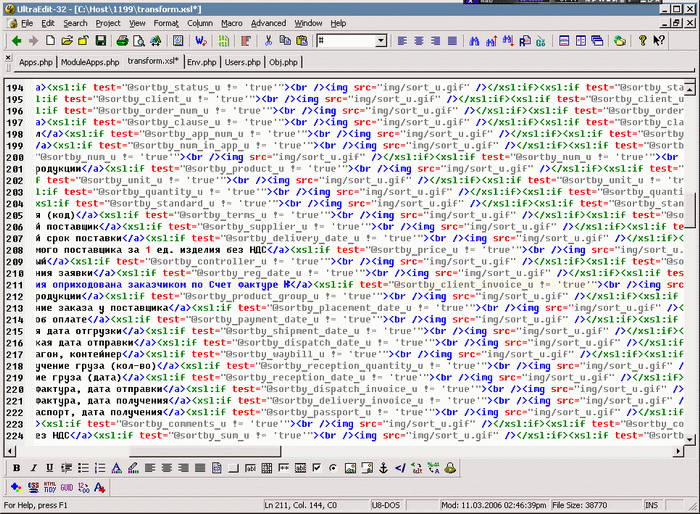
Task: Open the Advanced menu
Action: (x=268, y=22)
